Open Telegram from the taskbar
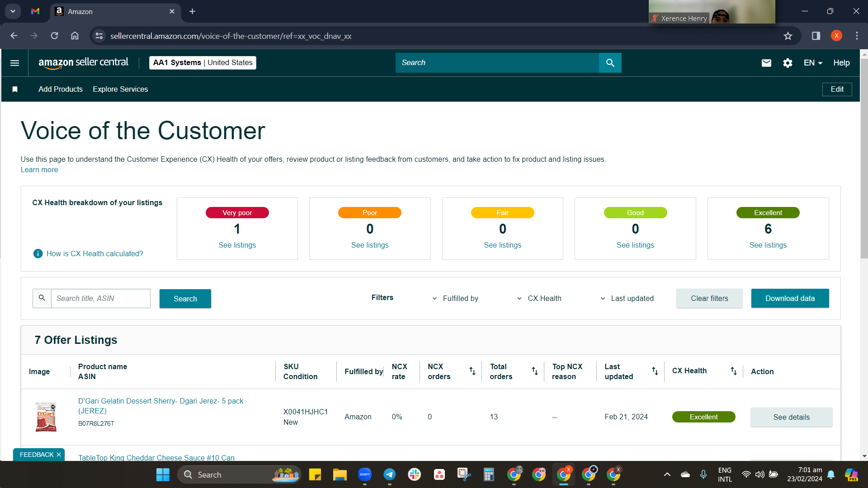The image size is (868, 488). coord(390,474)
